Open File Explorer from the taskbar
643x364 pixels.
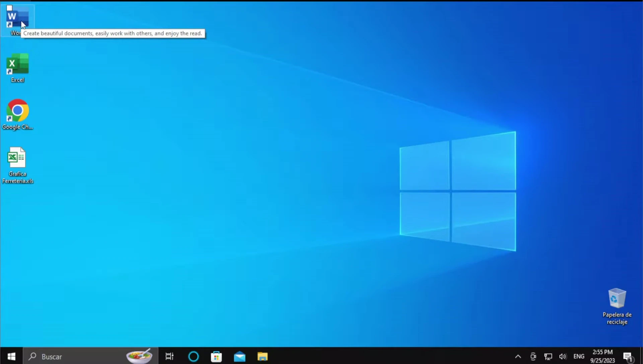click(x=263, y=356)
